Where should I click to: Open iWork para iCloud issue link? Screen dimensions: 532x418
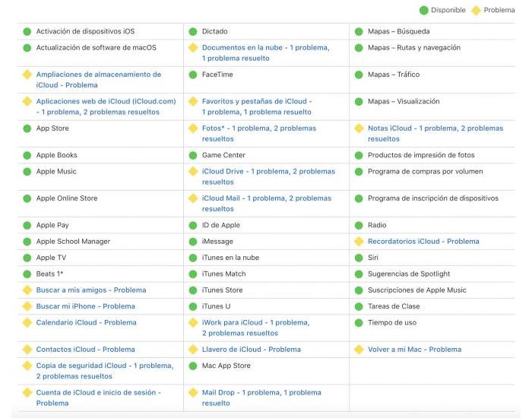[x=256, y=328]
